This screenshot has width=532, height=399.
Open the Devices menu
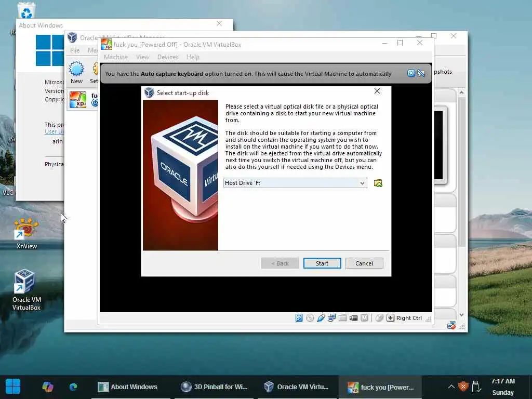coord(168,57)
